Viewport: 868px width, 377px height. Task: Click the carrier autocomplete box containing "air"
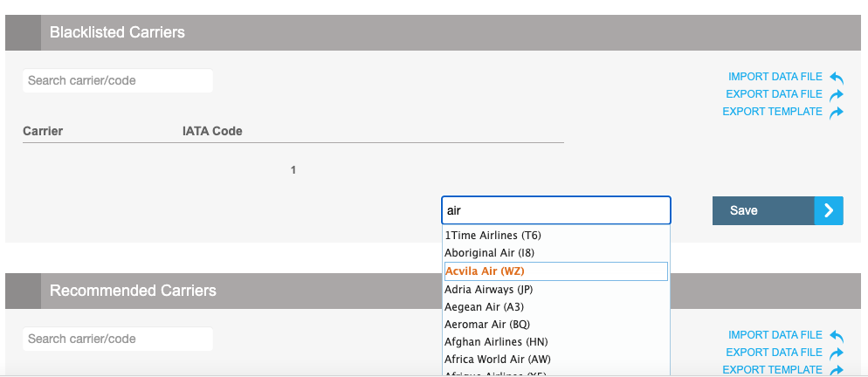[556, 210]
